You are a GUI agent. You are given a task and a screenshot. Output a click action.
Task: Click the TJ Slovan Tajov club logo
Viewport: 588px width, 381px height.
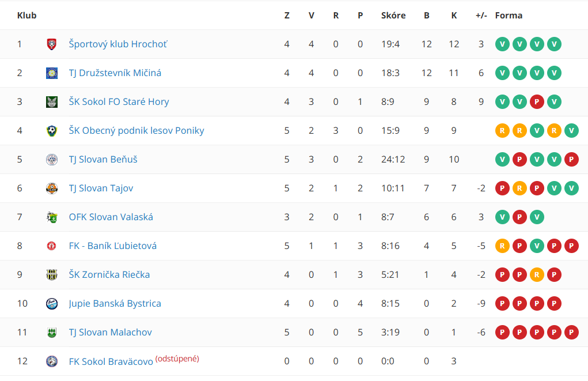[52, 188]
